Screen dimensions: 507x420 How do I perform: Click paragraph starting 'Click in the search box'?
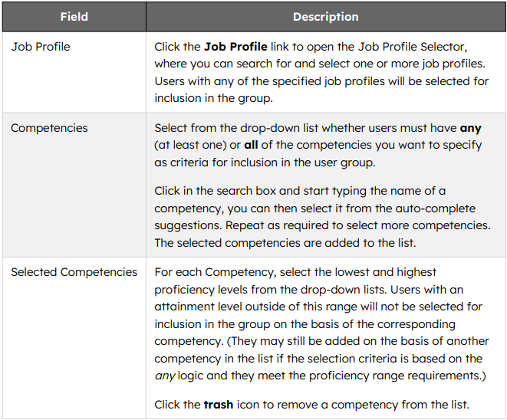[x=322, y=217]
